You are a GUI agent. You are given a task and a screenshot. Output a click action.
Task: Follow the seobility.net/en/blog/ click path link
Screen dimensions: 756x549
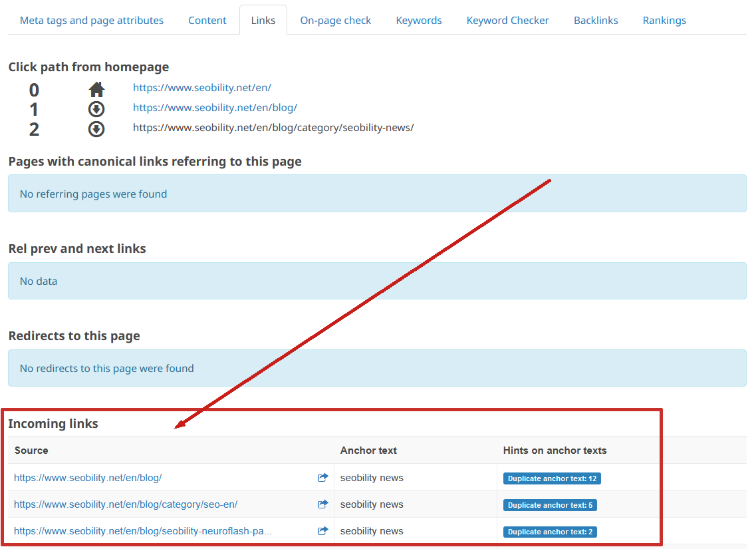point(215,107)
